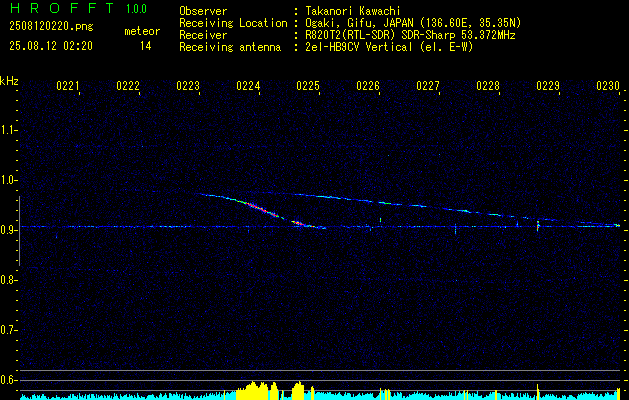Click the timestamp 25.08.12 02:20
Screen dimensions: 629x400
pyautogui.click(x=51, y=46)
